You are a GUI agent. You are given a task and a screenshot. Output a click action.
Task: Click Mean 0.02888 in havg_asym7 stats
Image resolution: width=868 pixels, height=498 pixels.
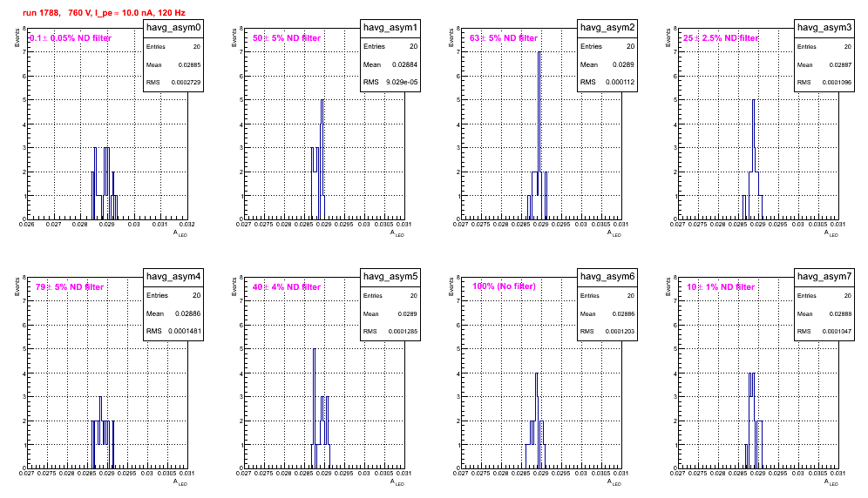pos(824,313)
